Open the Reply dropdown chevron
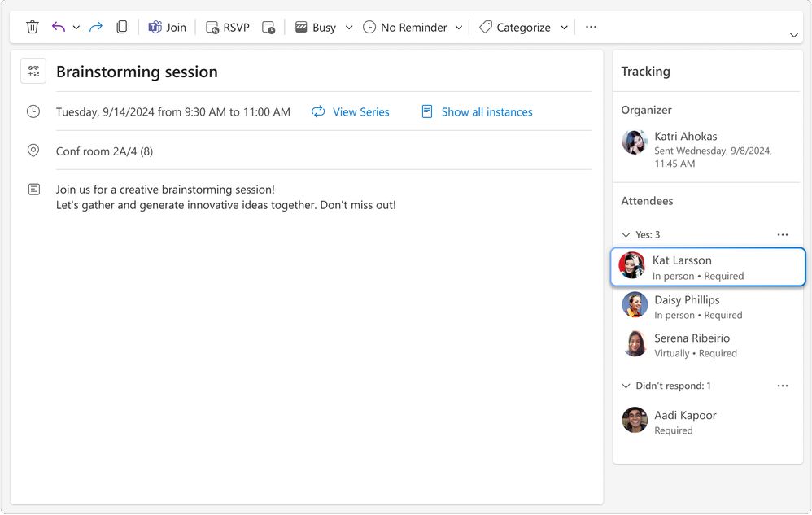The width and height of the screenshot is (812, 515). point(76,26)
